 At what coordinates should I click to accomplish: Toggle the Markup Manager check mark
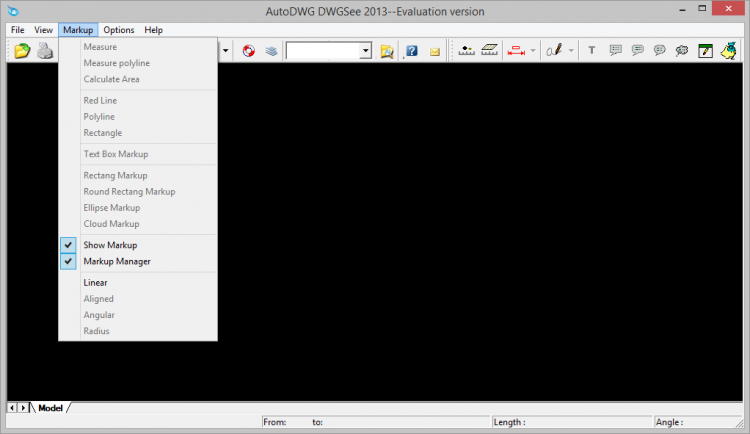click(68, 261)
